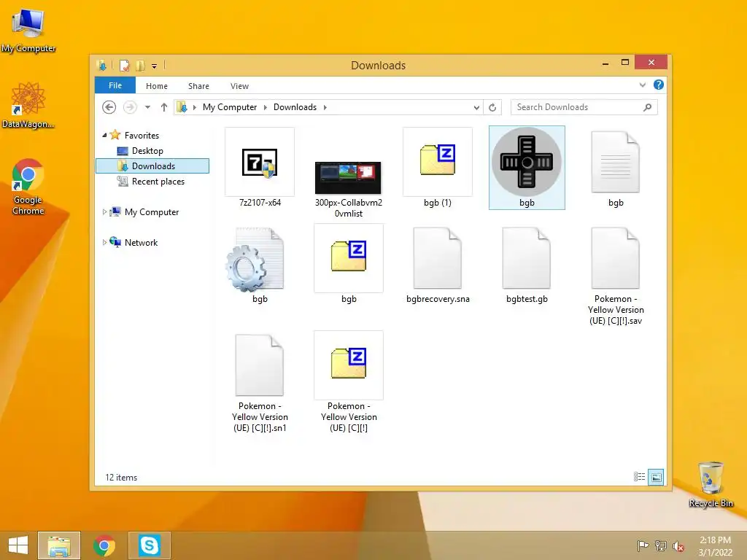
Task: Open the View ribbon tab
Action: pyautogui.click(x=239, y=86)
